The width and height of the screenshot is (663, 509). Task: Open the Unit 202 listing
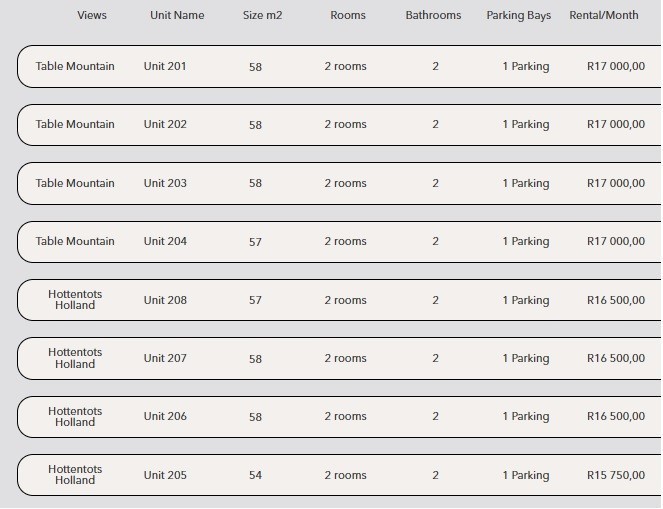(x=340, y=125)
